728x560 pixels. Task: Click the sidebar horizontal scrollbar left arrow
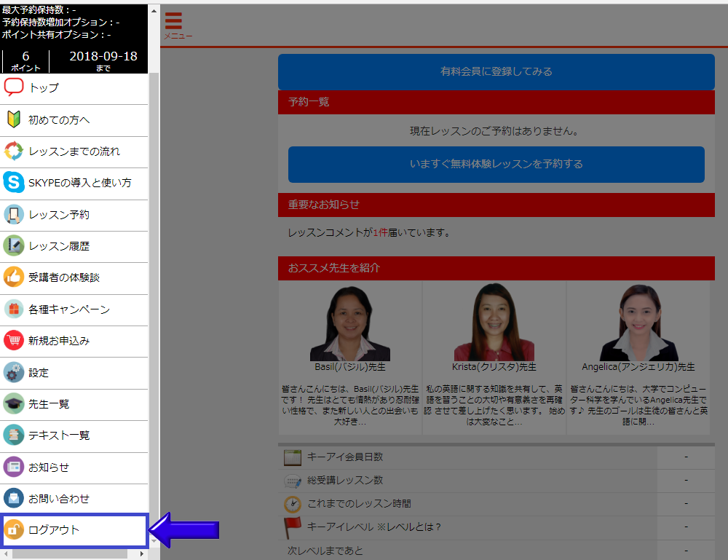tap(6, 554)
